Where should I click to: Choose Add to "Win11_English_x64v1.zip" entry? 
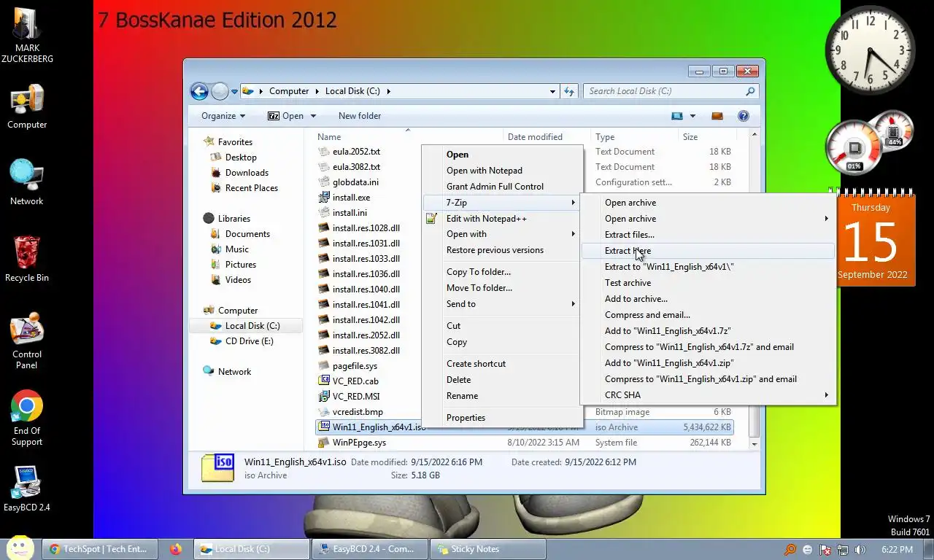coord(708,363)
